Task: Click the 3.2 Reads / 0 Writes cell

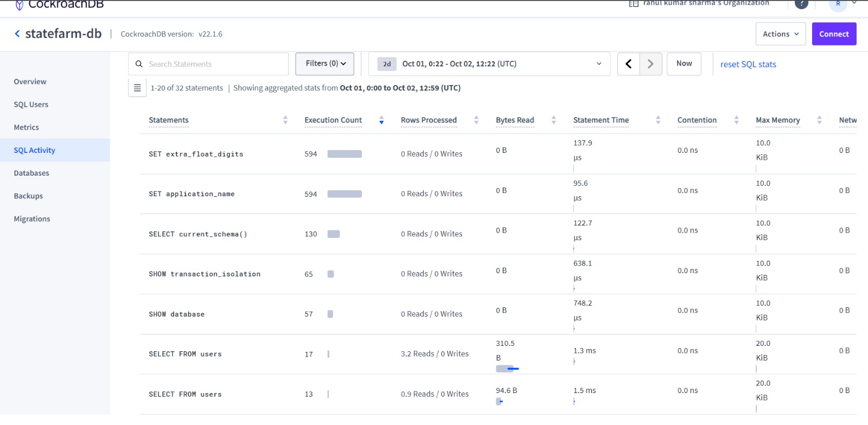Action: 435,354
